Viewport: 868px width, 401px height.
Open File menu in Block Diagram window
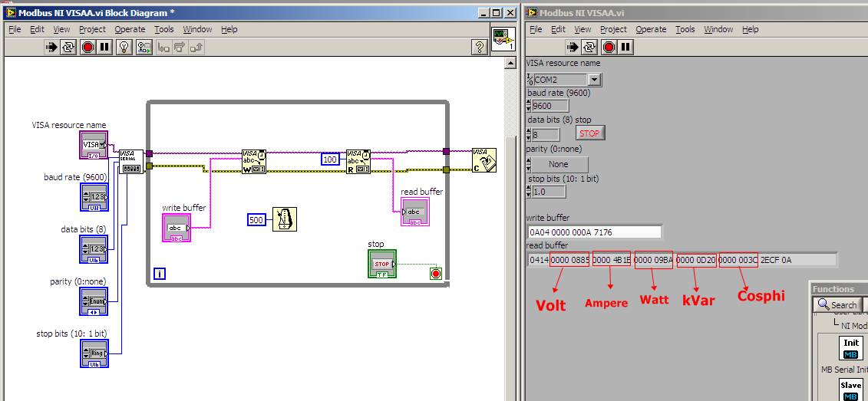pos(15,29)
